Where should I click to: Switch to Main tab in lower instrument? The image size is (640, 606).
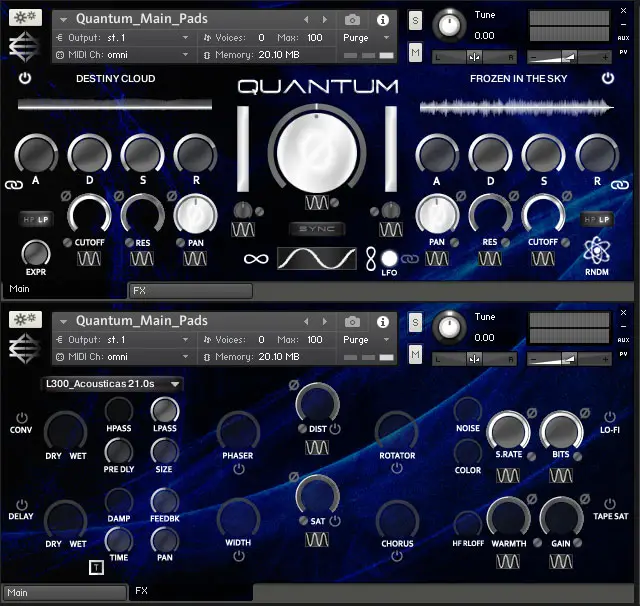coord(64,593)
